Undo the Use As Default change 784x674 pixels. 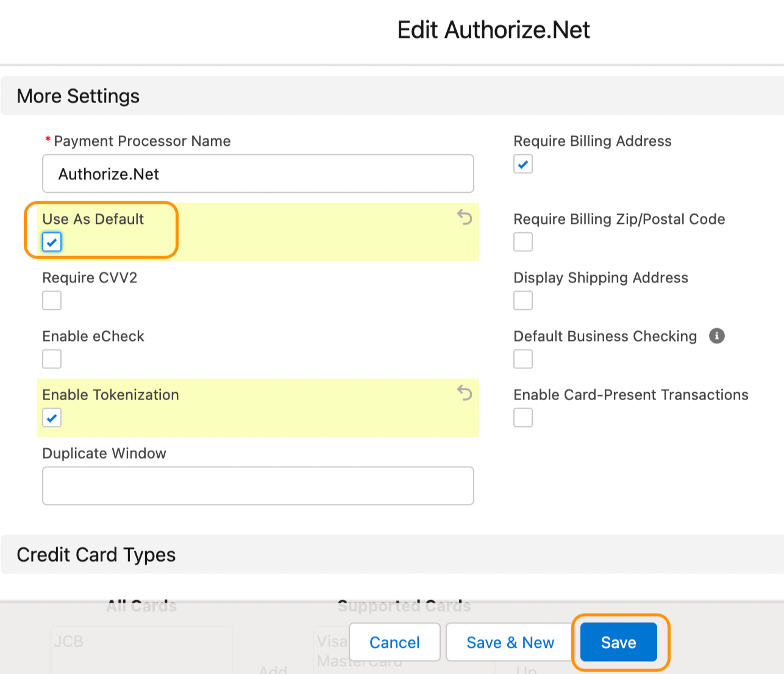(x=465, y=217)
